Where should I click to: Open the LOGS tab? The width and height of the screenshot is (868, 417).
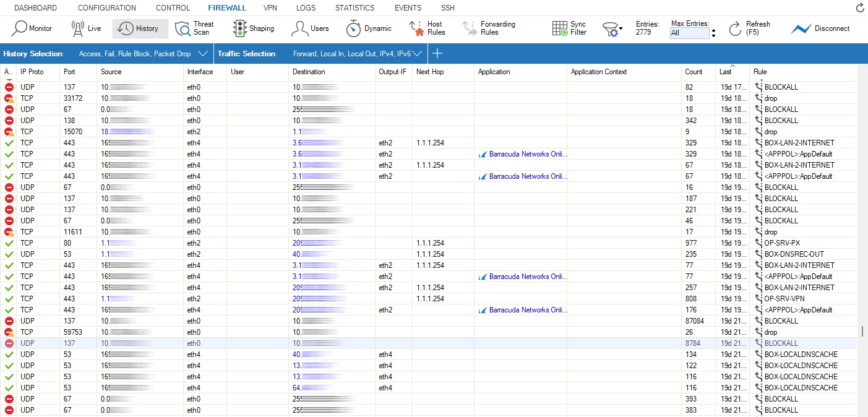tap(306, 8)
